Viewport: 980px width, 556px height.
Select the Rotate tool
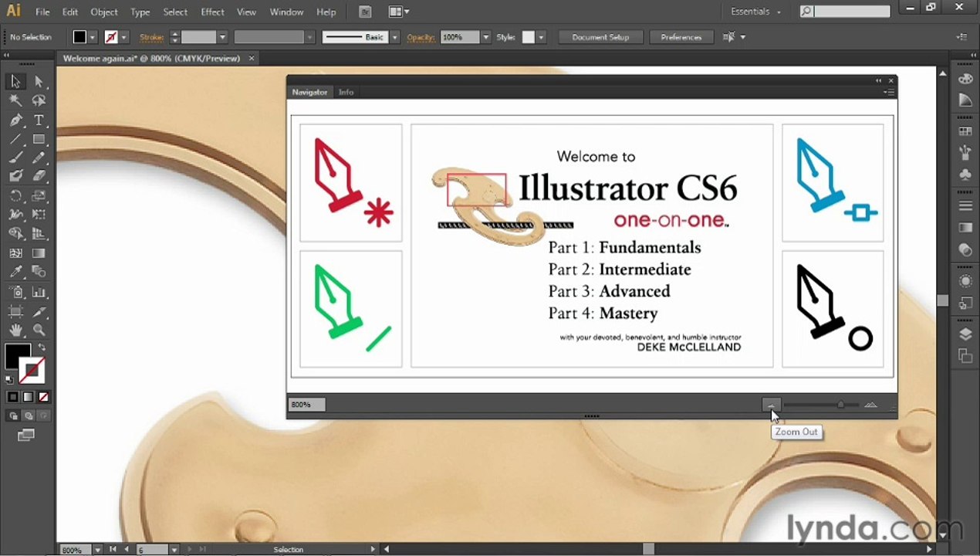[15, 196]
